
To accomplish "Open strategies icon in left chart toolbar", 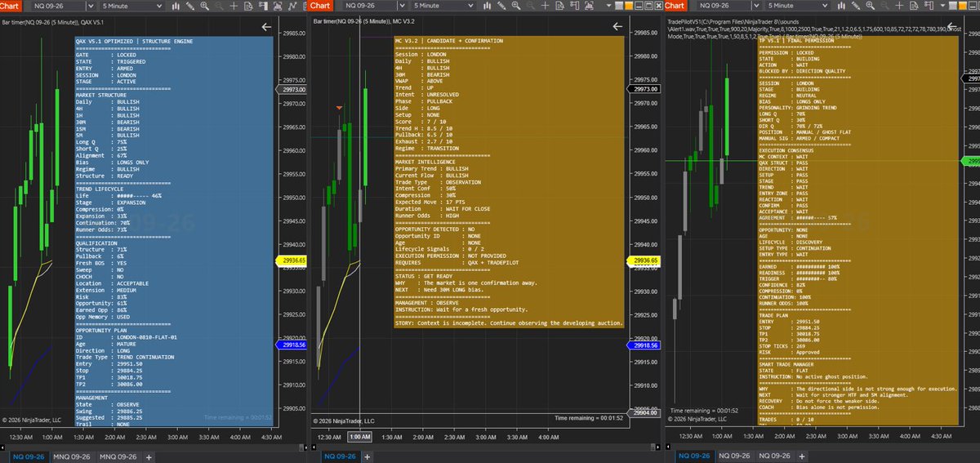I will pos(292,6).
